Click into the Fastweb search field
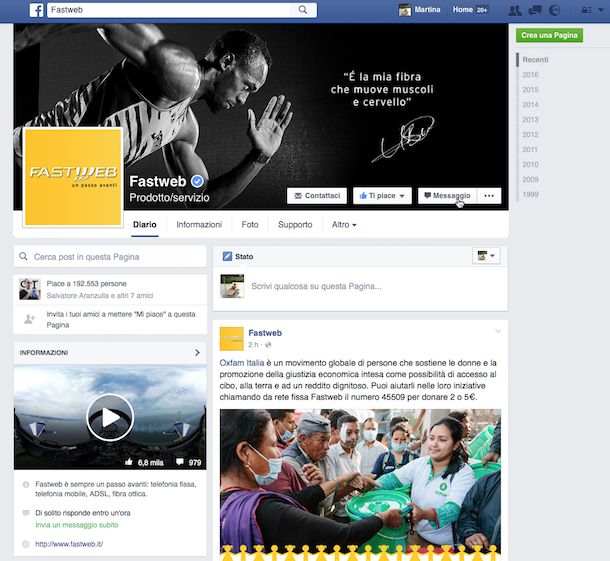Screen dimensions: 610x561 click(168, 10)
